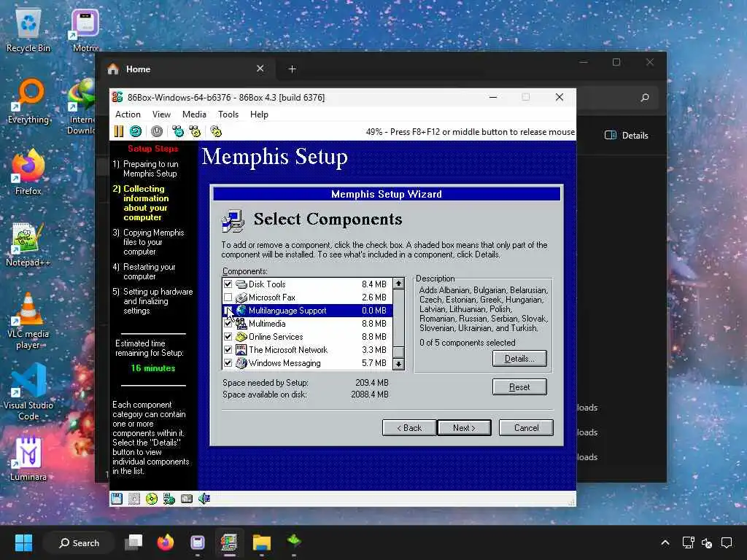
Task: Close the Home tab in File Explorer
Action: [260, 69]
